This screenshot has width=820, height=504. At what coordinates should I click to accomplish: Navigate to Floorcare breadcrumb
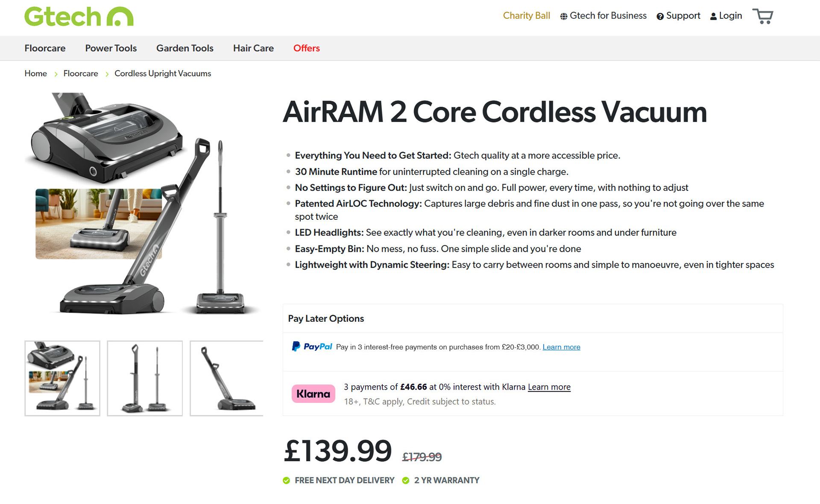tap(81, 73)
